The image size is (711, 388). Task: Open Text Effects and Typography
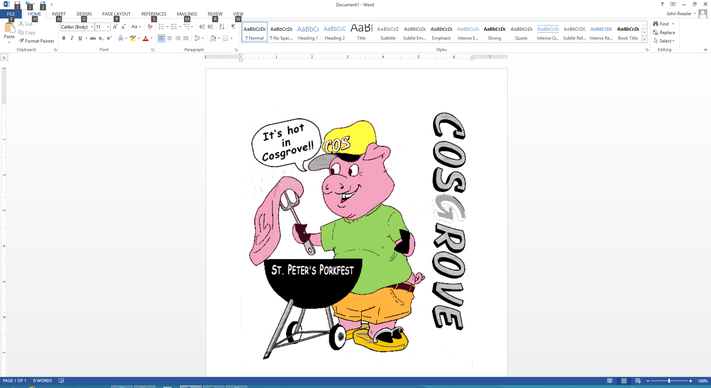point(121,39)
